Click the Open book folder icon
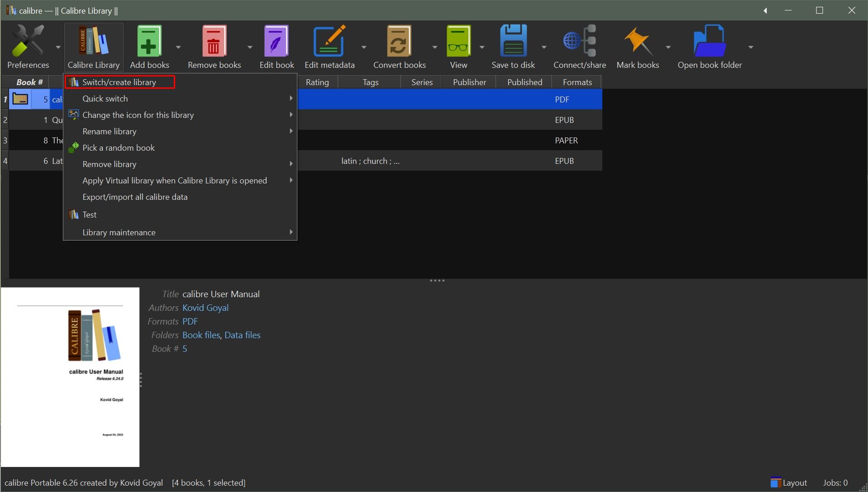Screen dimensions: 868x492 coord(710,41)
